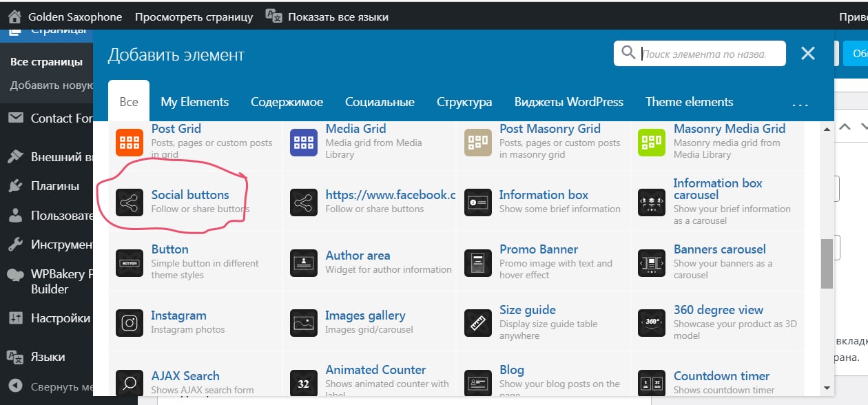
Task: Close the Добавить элемент dialog
Action: [808, 53]
